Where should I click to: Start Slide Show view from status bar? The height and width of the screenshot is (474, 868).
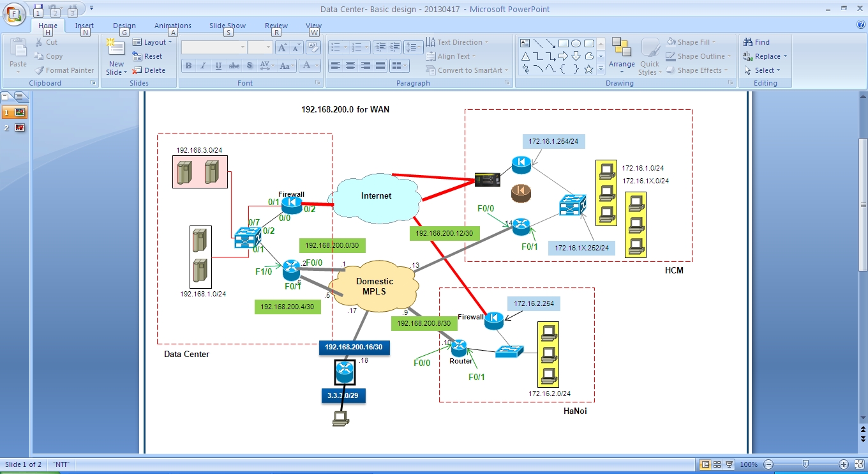pyautogui.click(x=729, y=464)
